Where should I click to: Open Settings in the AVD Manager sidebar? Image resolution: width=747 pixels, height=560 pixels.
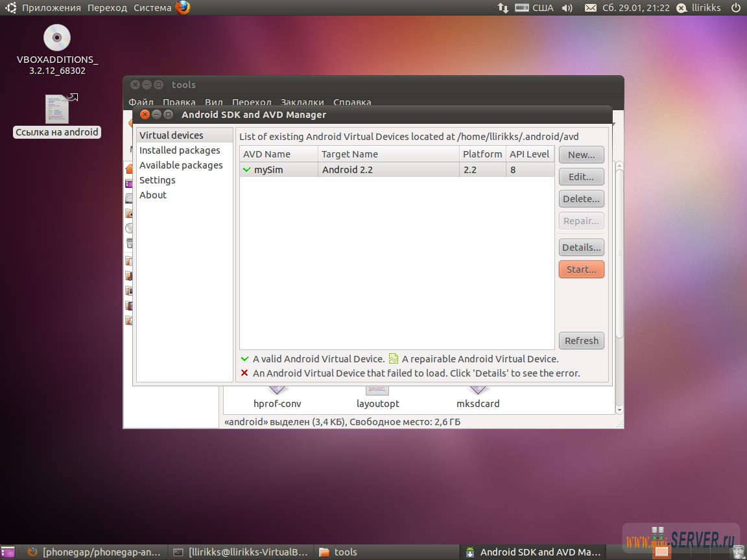coord(185,180)
